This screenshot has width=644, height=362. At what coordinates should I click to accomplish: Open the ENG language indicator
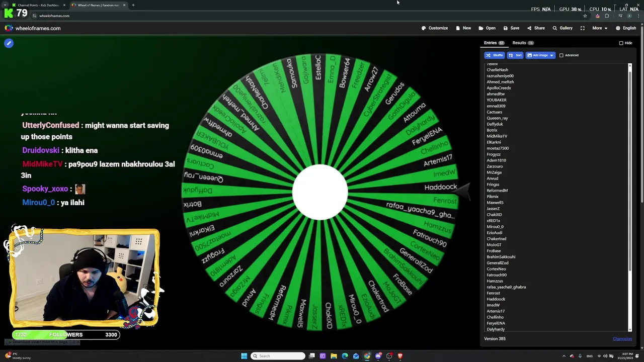coord(590,356)
